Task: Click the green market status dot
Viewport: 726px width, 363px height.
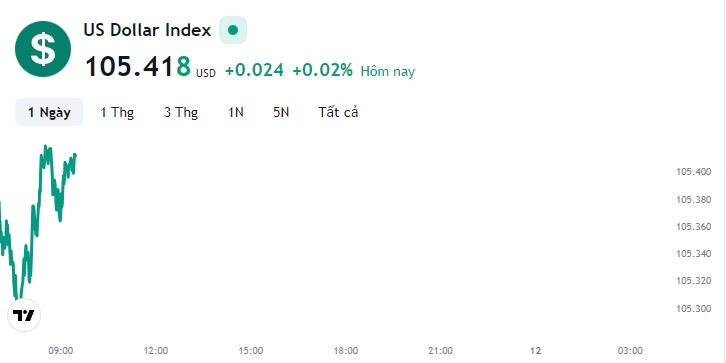Action: coord(233,30)
